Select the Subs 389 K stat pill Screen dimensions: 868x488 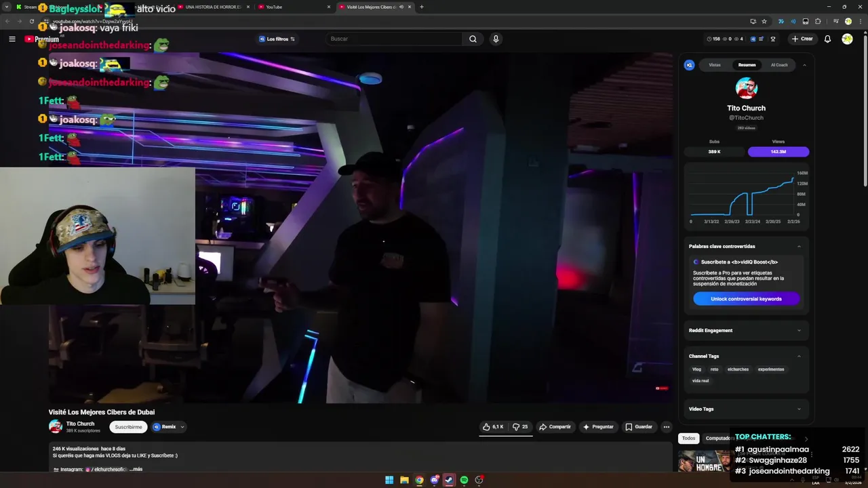[714, 152]
